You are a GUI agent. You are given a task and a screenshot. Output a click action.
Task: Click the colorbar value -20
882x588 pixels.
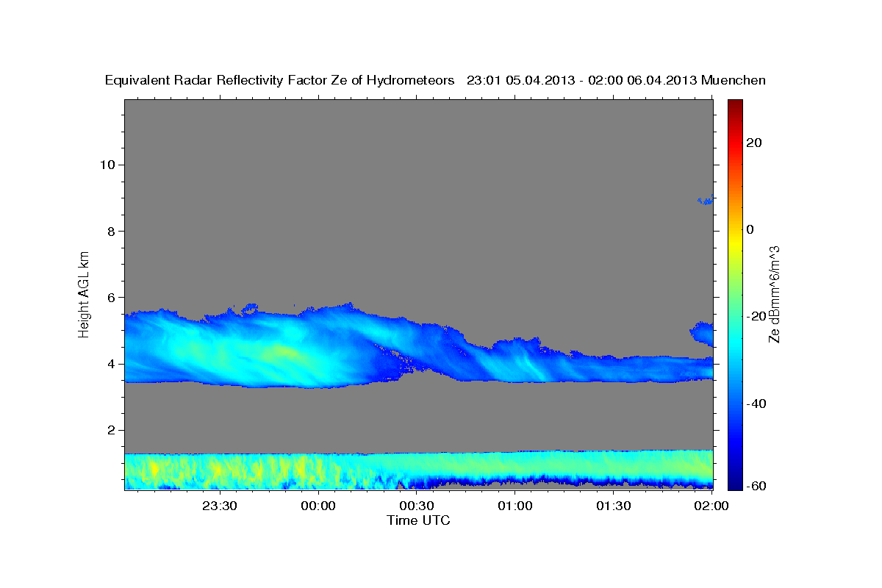tap(756, 316)
